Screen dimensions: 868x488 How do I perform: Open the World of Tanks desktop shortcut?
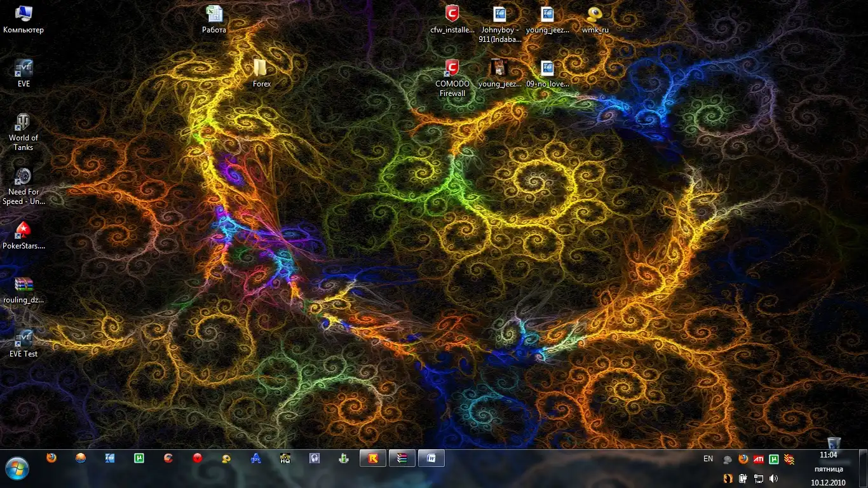coord(24,123)
